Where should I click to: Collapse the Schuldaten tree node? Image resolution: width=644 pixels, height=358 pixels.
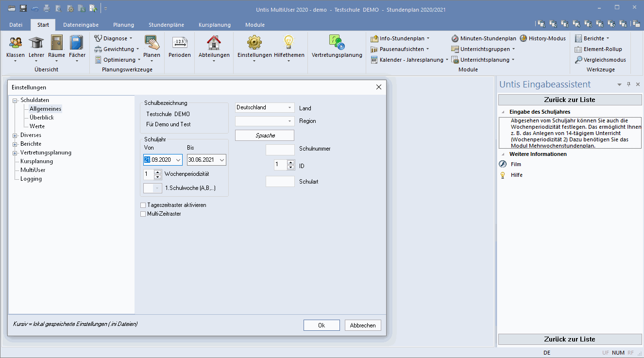tap(15, 101)
